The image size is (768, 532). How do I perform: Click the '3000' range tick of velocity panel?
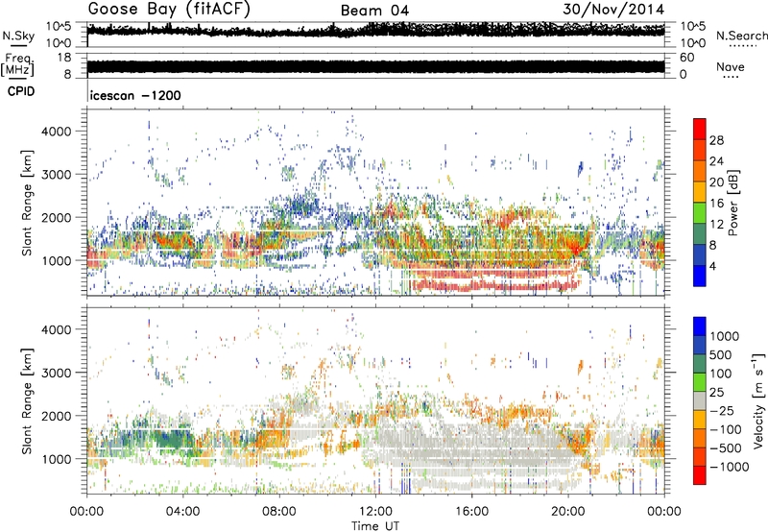(56, 373)
